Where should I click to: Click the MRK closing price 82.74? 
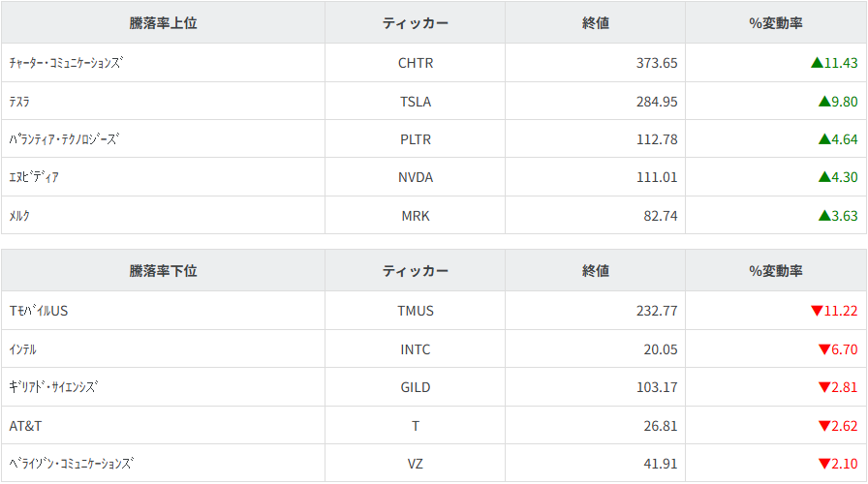[x=657, y=216]
